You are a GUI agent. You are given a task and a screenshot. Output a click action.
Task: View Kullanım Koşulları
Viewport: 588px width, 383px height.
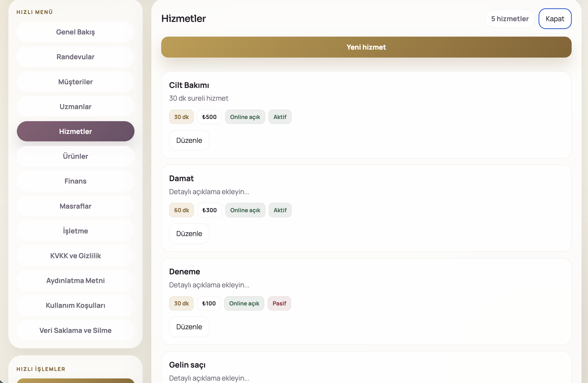(x=75, y=305)
